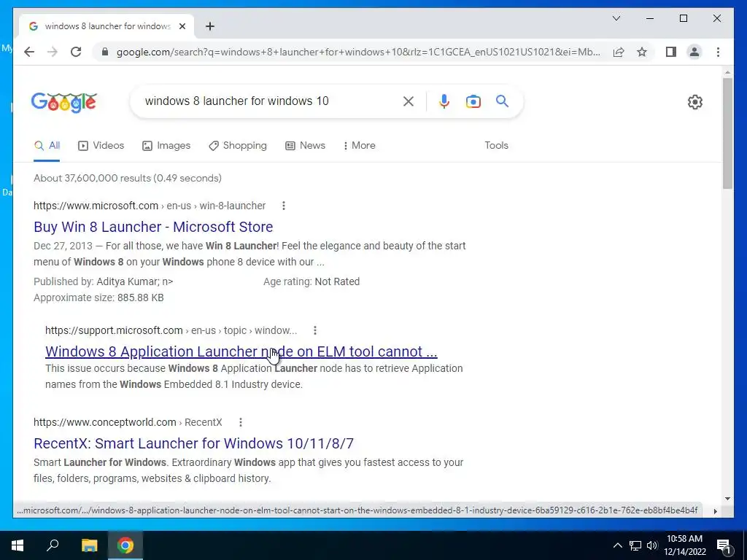Open the taskbar clock and date
Image resolution: width=747 pixels, height=560 pixels.
tap(684, 545)
